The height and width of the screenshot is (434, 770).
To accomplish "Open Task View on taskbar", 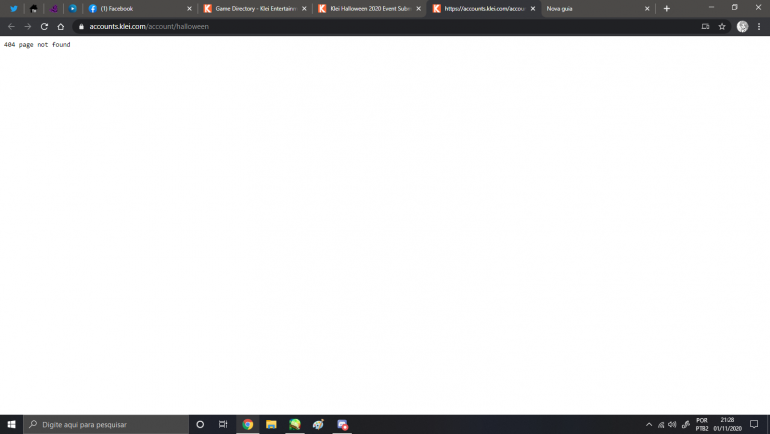I will (223, 424).
